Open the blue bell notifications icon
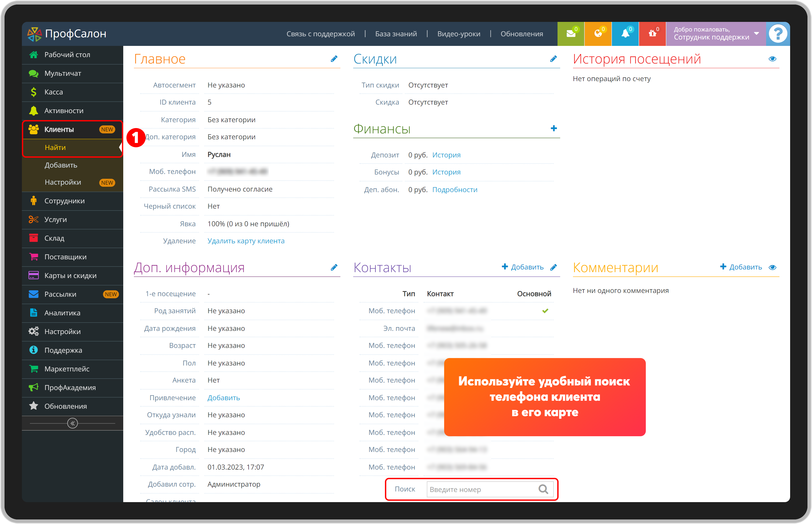Screen dimensions: 812x524 [625, 34]
